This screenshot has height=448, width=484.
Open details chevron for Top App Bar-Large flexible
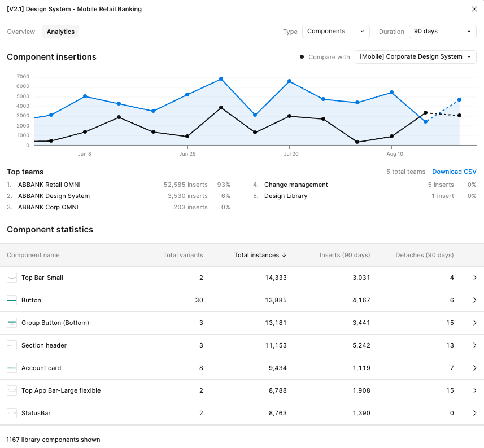click(x=474, y=390)
